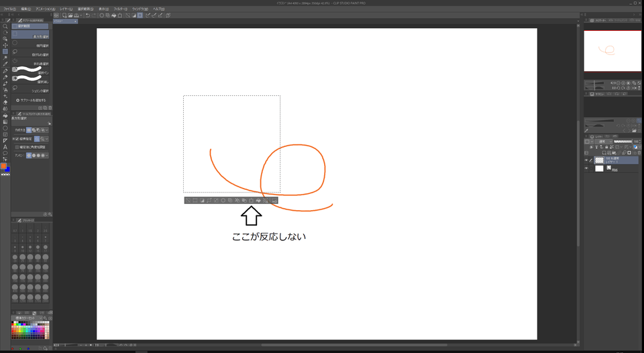
Task: Select 楕円選択 sub tool
Action: pyautogui.click(x=30, y=44)
